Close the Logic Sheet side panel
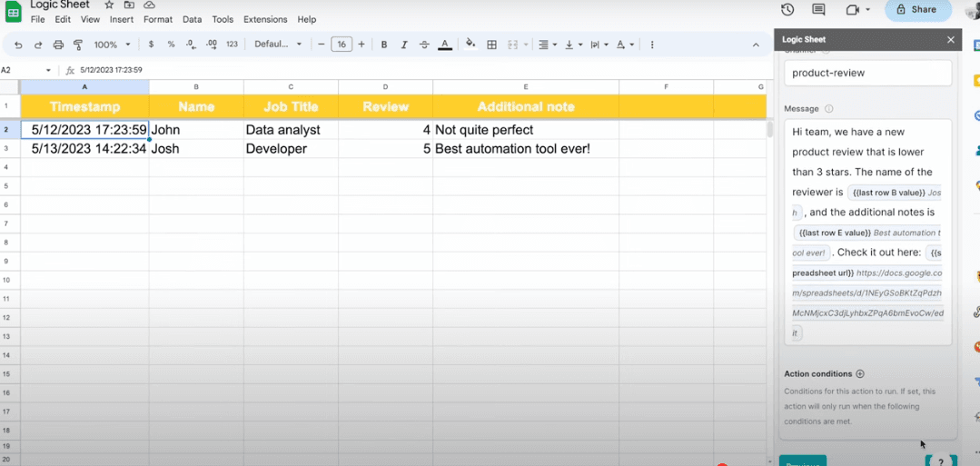This screenshot has width=980, height=466. pyautogui.click(x=951, y=40)
